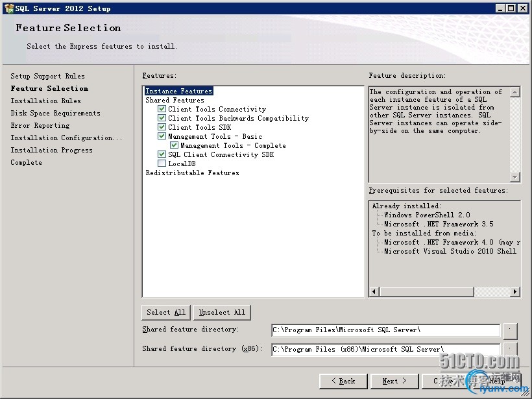The width and height of the screenshot is (532, 399).
Task: Click the Management Tools - Complete label
Action: click(233, 145)
